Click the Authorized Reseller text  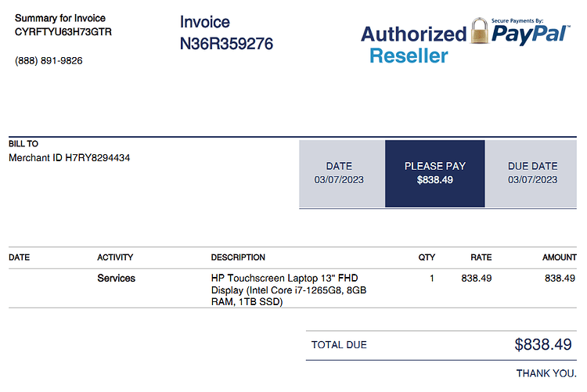click(x=414, y=45)
